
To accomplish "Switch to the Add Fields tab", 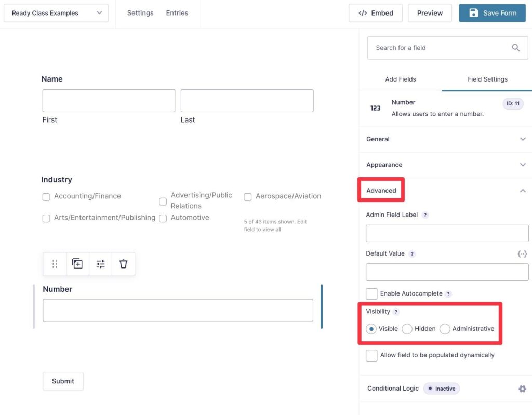I will 400,79.
